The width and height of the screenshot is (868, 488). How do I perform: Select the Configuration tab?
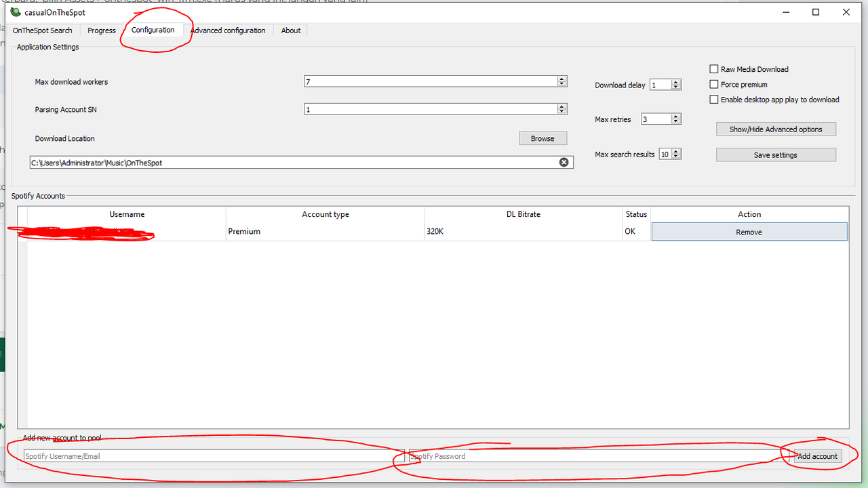pyautogui.click(x=153, y=30)
